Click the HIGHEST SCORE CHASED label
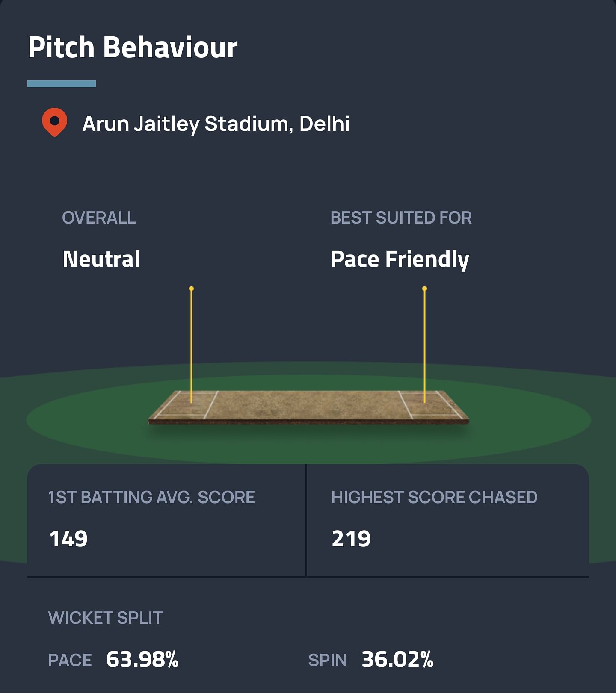 click(x=434, y=497)
